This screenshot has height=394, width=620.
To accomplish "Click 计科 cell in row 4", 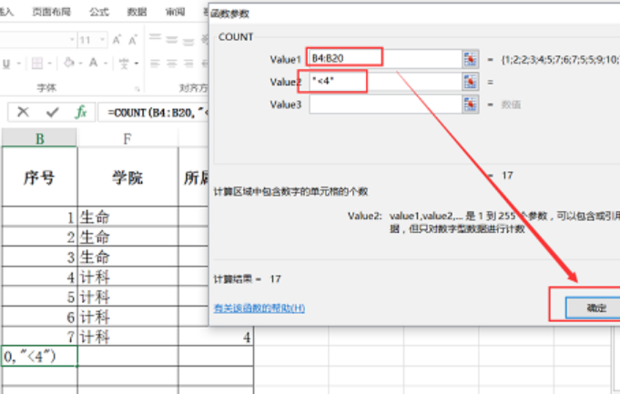I will click(x=128, y=277).
